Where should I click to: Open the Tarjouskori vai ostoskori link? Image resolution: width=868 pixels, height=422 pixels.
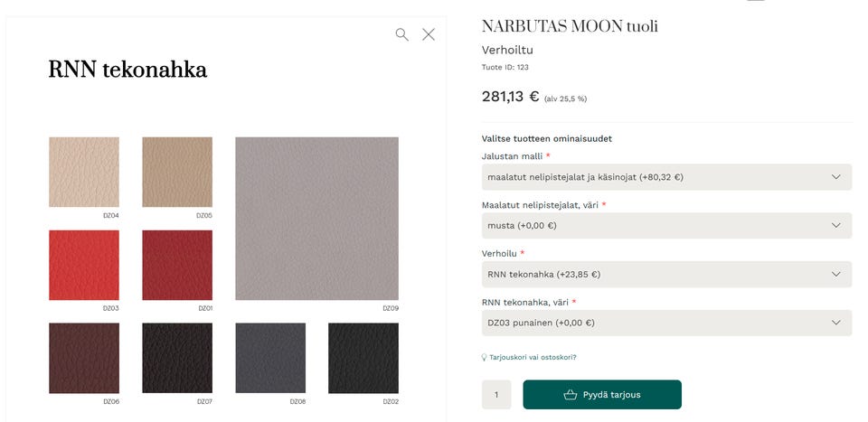pyautogui.click(x=533, y=357)
